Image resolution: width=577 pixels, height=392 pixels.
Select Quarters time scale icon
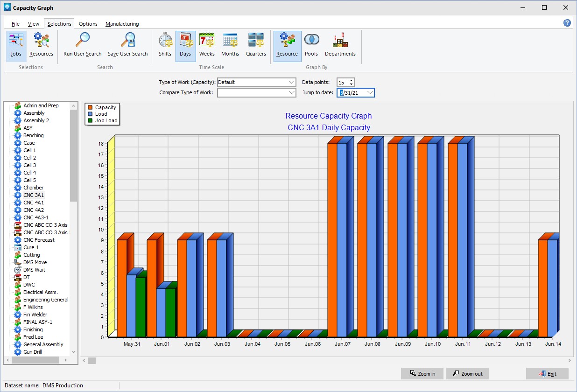pos(256,46)
